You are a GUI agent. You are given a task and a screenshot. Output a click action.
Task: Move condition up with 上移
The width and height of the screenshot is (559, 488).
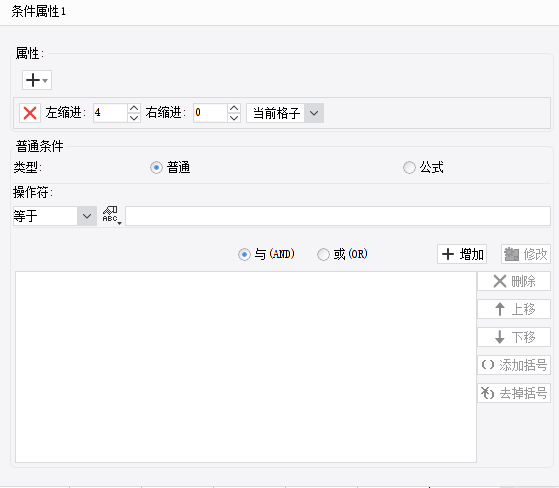[x=514, y=309]
